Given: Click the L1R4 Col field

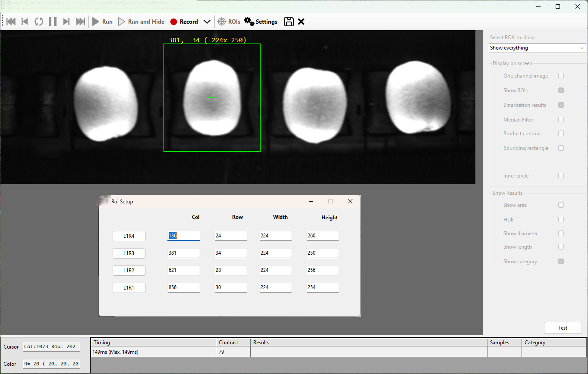Looking at the screenshot, I should click(x=184, y=236).
